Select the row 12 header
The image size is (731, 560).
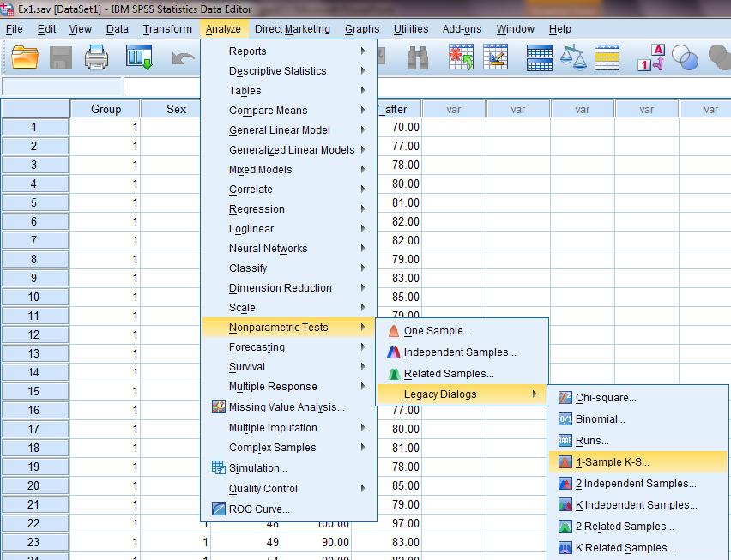pyautogui.click(x=35, y=334)
